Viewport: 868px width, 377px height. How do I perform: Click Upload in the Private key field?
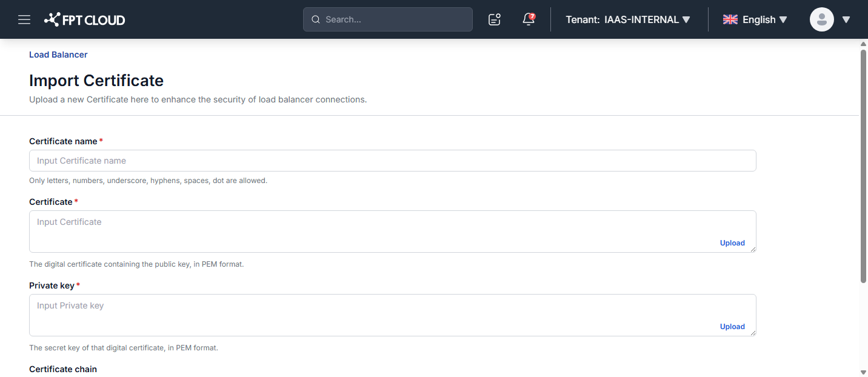732,327
